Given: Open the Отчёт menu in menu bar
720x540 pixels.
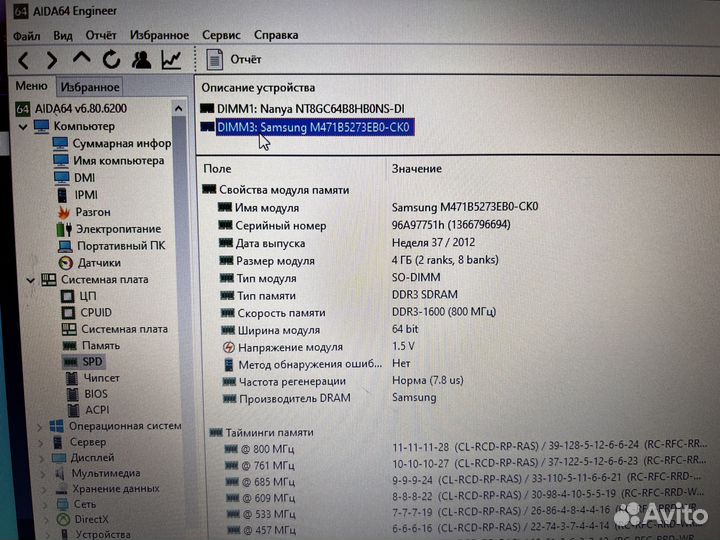Looking at the screenshot, I should [x=101, y=35].
